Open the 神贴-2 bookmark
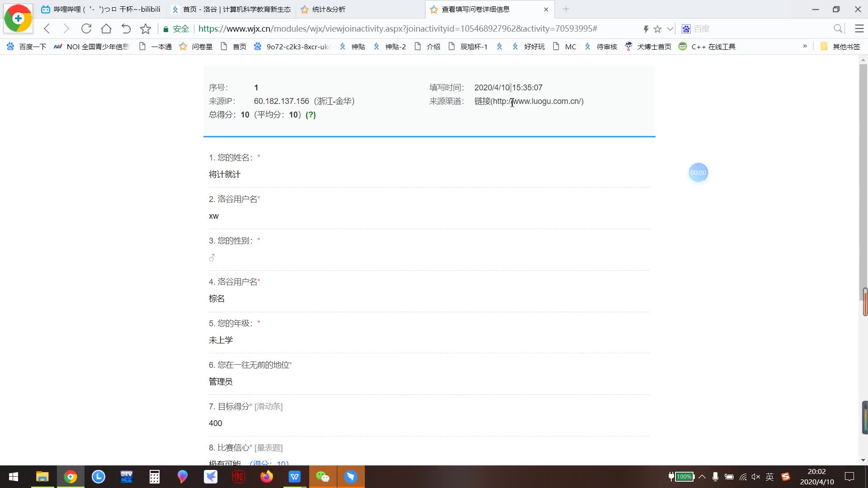 (x=390, y=47)
